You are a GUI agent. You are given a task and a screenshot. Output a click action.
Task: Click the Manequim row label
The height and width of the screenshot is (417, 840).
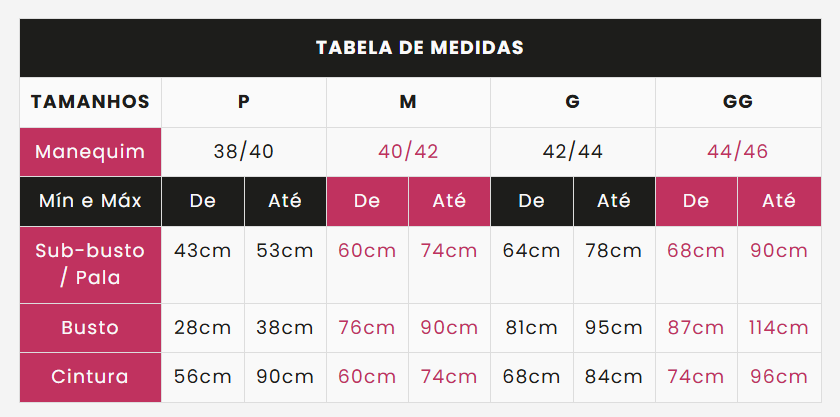tap(91, 152)
